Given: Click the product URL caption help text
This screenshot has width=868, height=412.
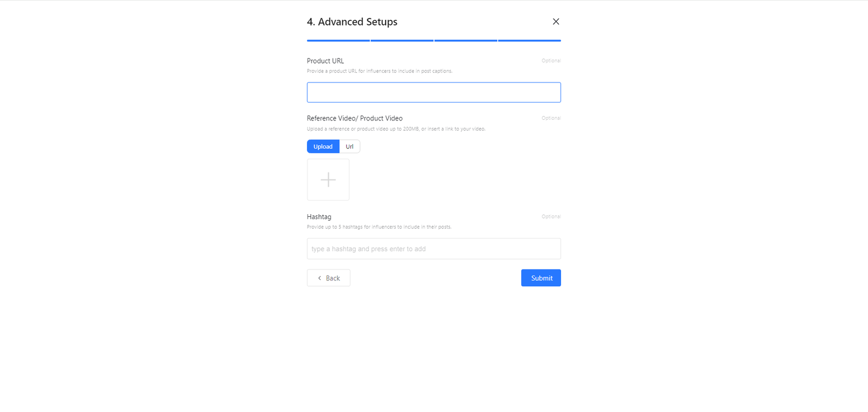Looking at the screenshot, I should (379, 71).
